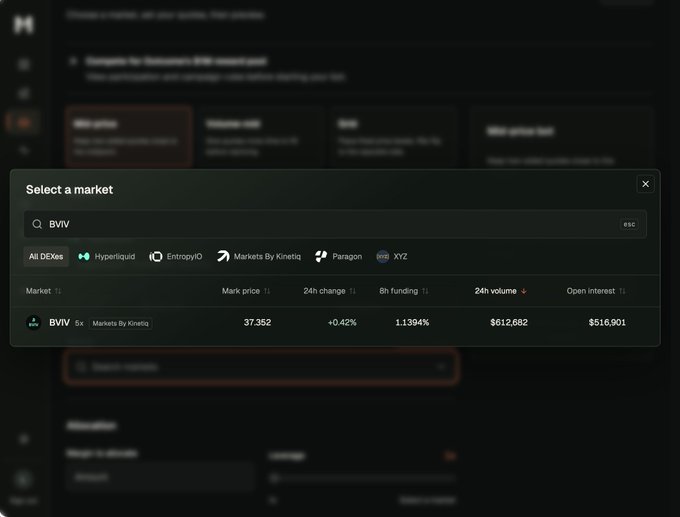Sort table by 8h funding
The height and width of the screenshot is (517, 680).
pyautogui.click(x=404, y=291)
